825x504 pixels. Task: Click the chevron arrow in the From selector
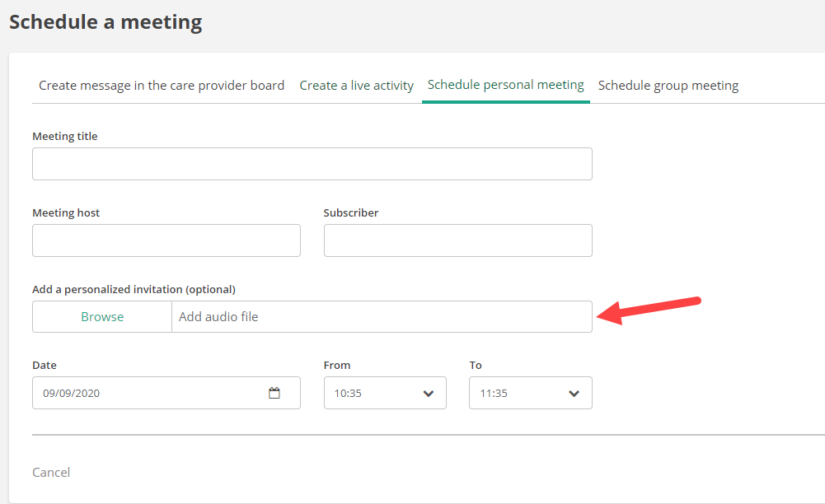pos(428,394)
